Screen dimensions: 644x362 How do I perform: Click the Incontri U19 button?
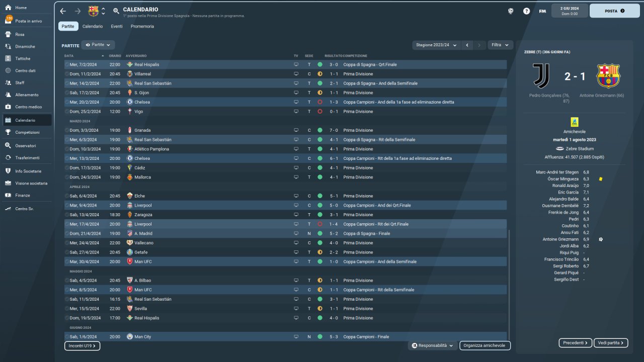pyautogui.click(x=82, y=346)
